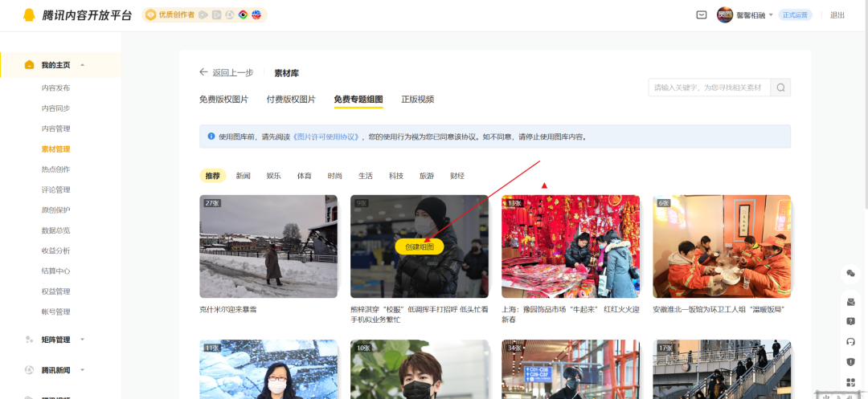Image resolution: width=868 pixels, height=399 pixels.
Task: Open 权益管理 in the sidebar
Action: click(56, 291)
